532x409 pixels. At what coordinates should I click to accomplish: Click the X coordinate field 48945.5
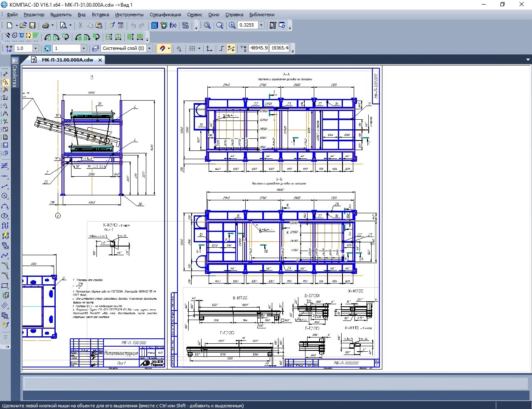pyautogui.click(x=258, y=48)
